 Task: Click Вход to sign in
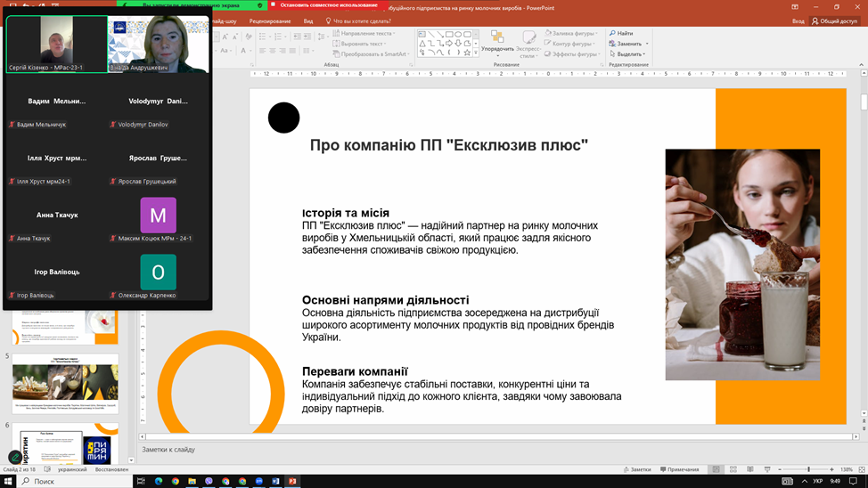798,21
